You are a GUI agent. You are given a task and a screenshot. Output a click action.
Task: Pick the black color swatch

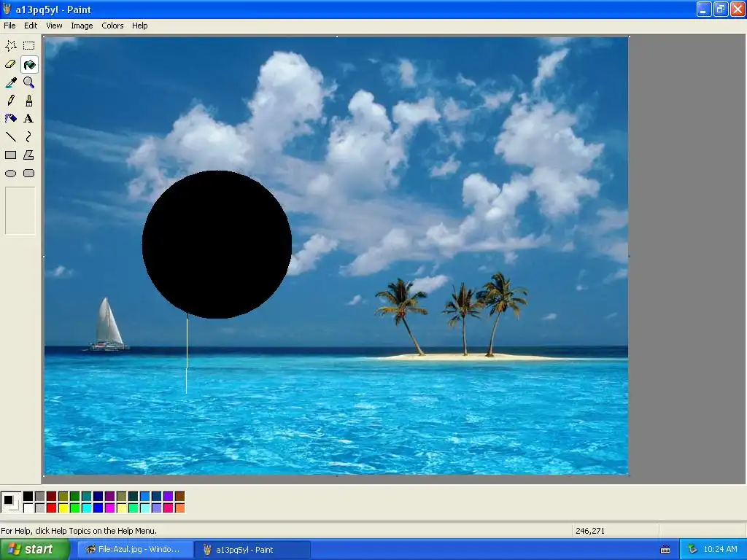point(28,496)
